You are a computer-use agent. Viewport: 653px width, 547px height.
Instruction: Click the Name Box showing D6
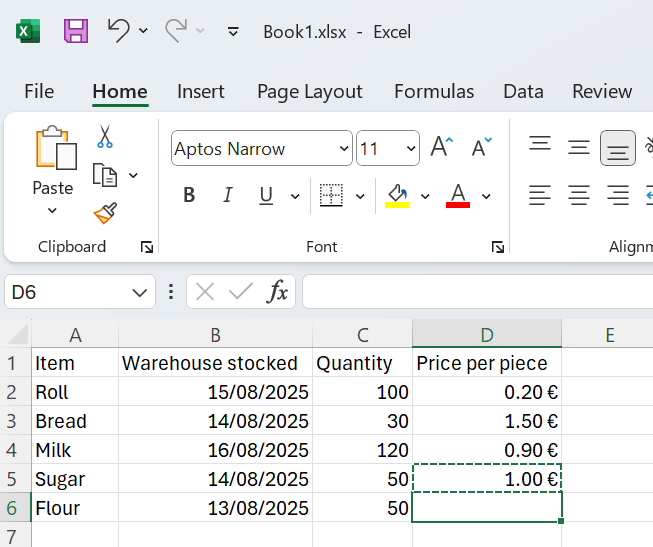click(67, 292)
